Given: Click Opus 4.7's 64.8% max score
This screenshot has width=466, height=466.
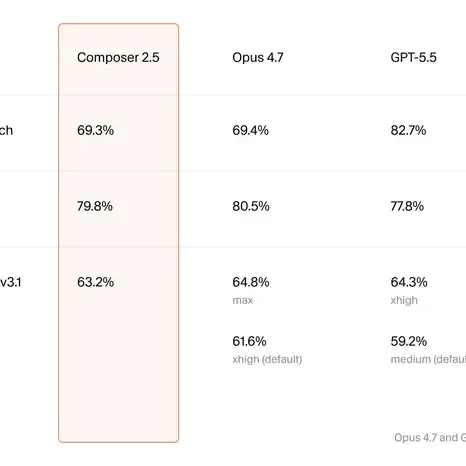Looking at the screenshot, I should click(251, 282).
